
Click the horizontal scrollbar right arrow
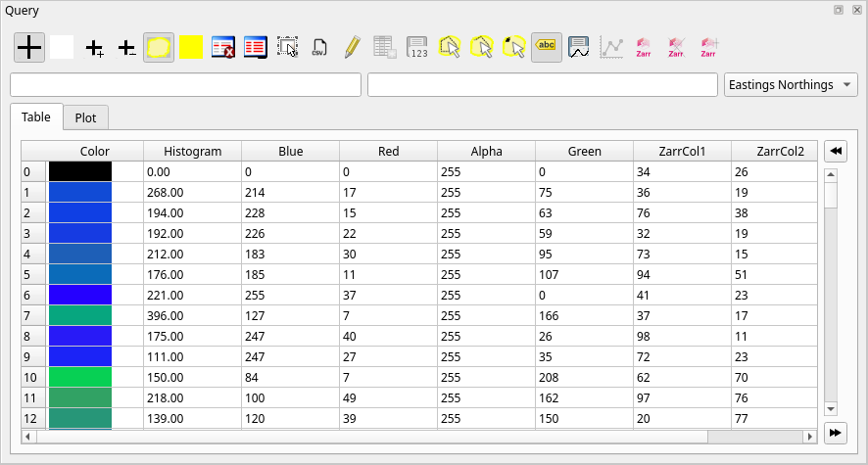810,437
